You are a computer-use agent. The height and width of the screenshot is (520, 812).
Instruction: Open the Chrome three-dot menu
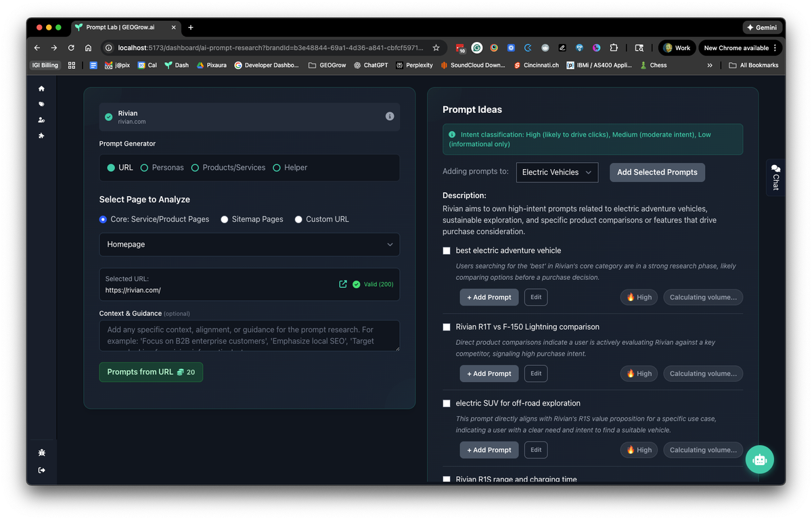[x=775, y=48]
